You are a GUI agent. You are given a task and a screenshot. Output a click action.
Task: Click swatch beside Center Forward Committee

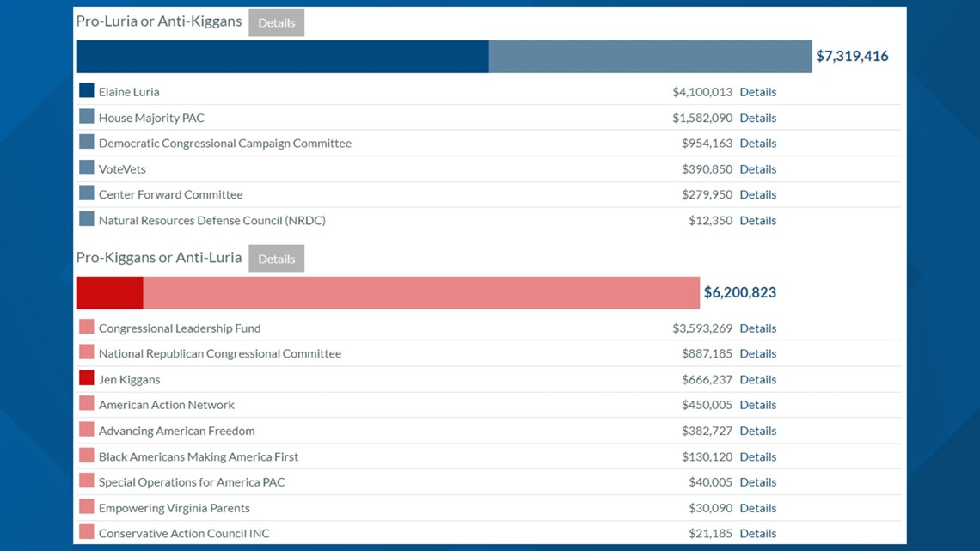87,193
